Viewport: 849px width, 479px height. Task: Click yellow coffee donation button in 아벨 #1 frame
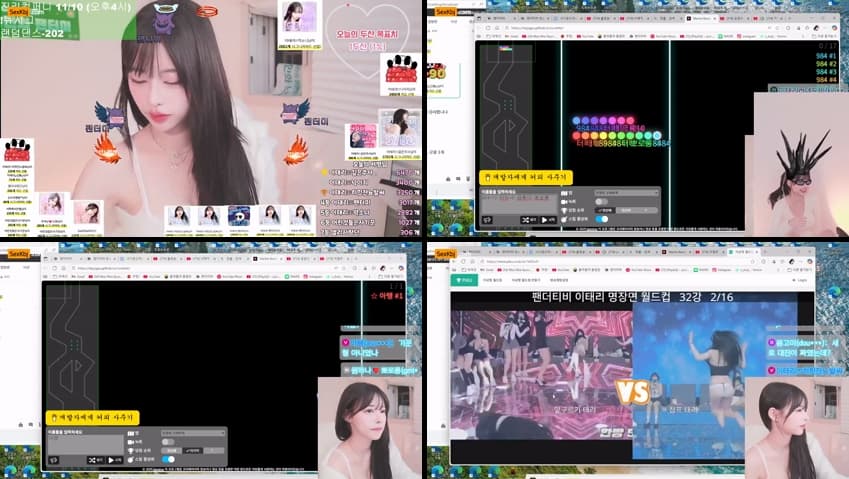tap(93, 417)
